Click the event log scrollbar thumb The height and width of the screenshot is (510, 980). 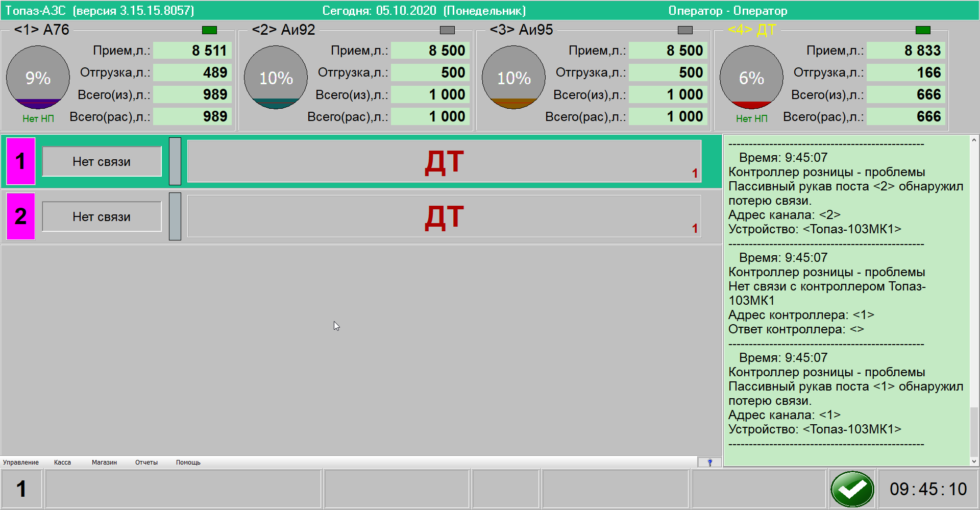[x=974, y=431]
